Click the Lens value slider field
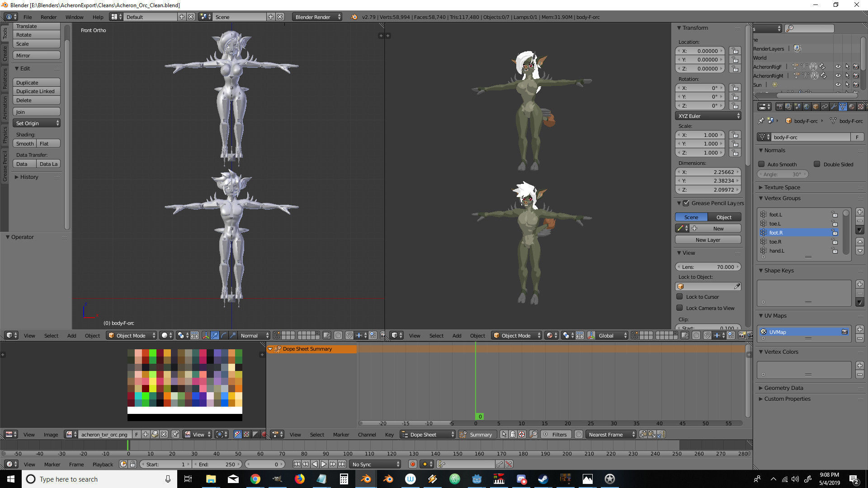 [x=708, y=267]
